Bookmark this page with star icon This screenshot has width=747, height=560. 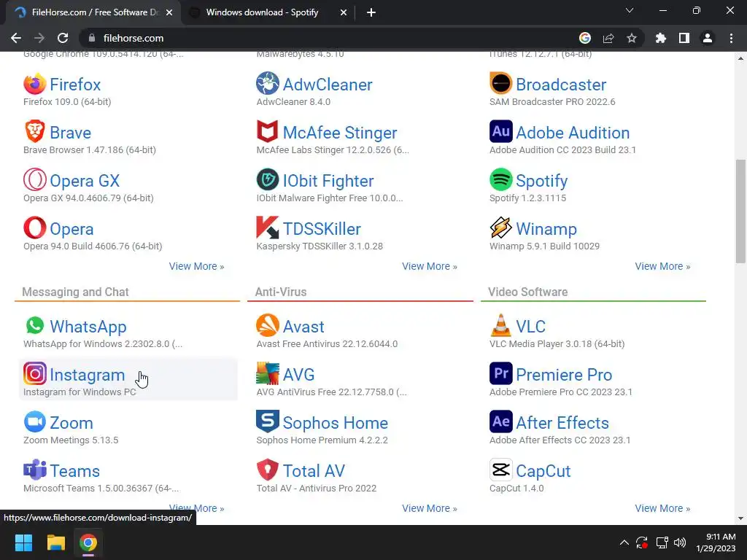tap(632, 38)
